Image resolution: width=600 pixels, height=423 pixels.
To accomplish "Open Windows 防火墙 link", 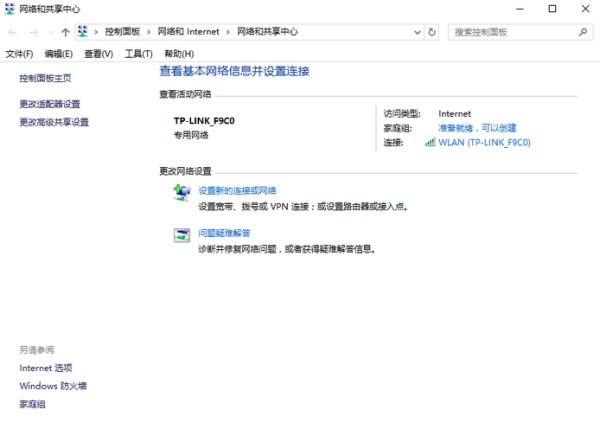I will coord(53,386).
